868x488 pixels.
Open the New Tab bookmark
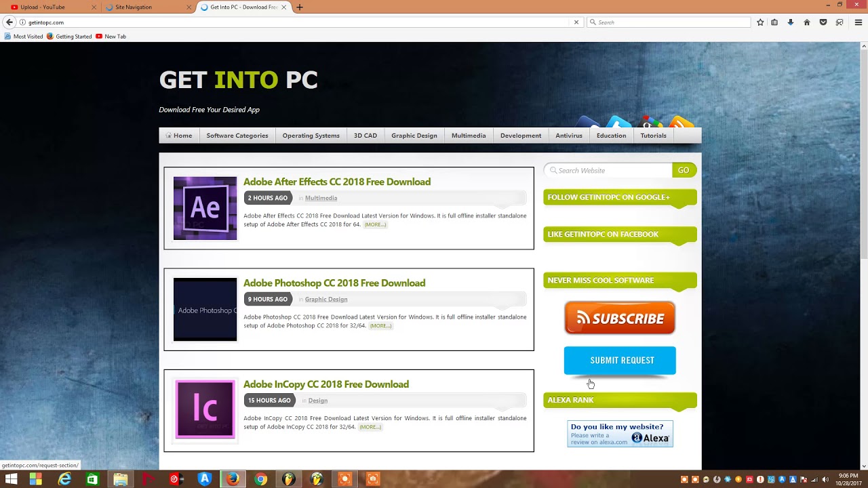pos(111,37)
